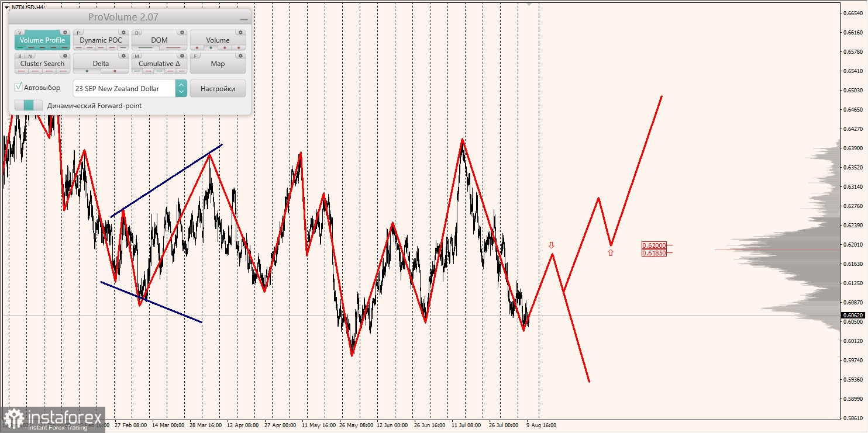Image resolution: width=868 pixels, height=433 pixels.
Task: Click the 0.61850 price level label
Action: tap(654, 253)
